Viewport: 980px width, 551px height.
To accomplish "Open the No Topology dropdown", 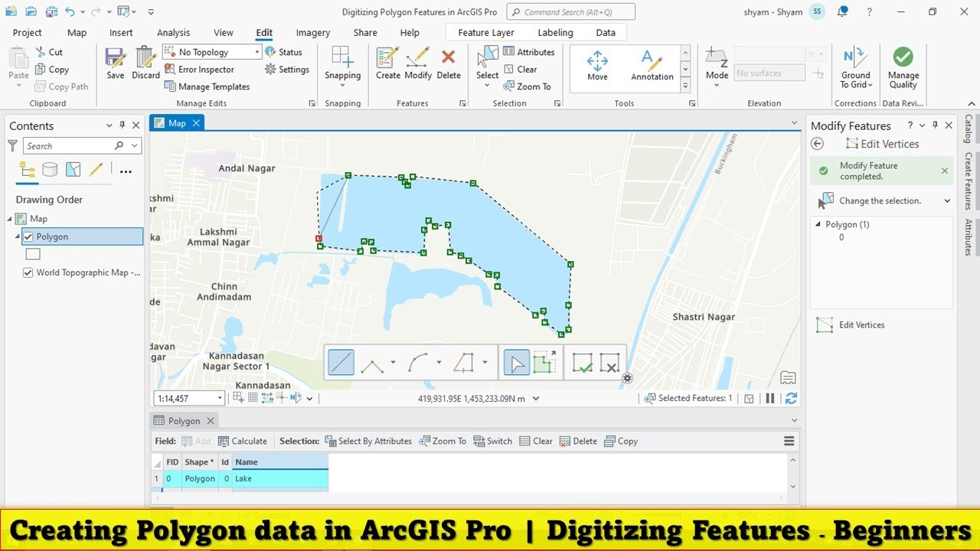I will (x=257, y=52).
